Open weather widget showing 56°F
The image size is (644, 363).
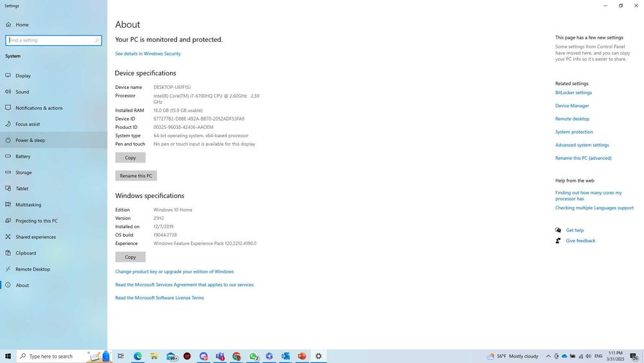512,357
